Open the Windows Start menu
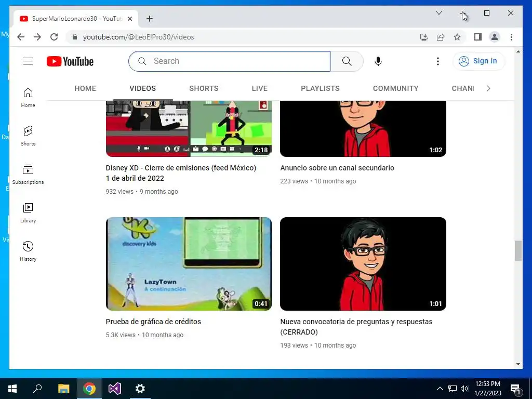 tap(12, 389)
